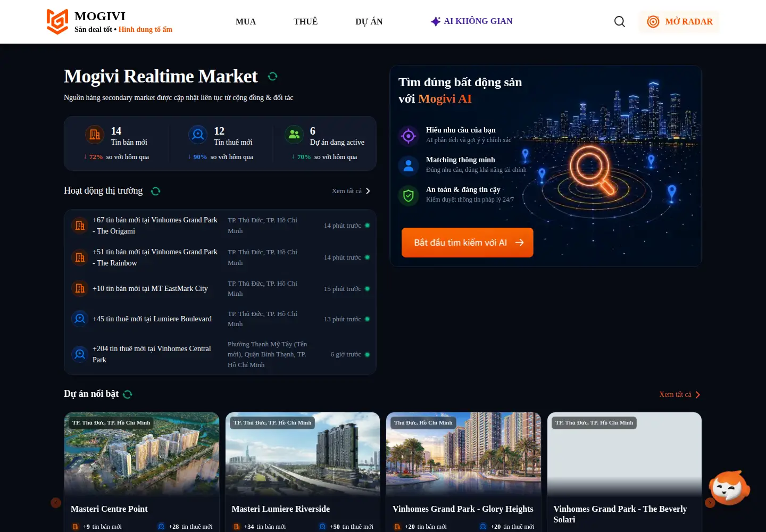This screenshot has width=766, height=532.
Task: Open the THUÊ menu
Action: coord(305,22)
